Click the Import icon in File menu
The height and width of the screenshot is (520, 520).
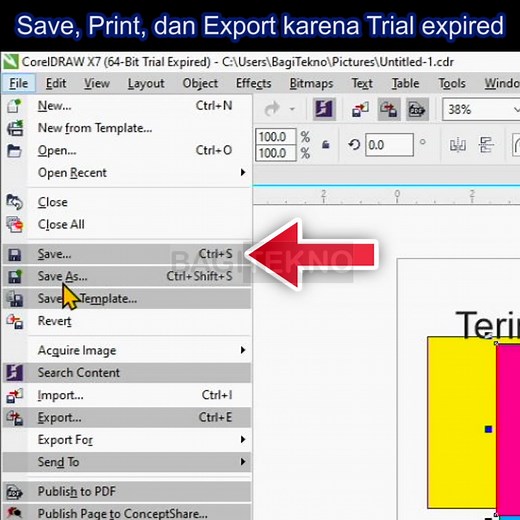click(15, 395)
